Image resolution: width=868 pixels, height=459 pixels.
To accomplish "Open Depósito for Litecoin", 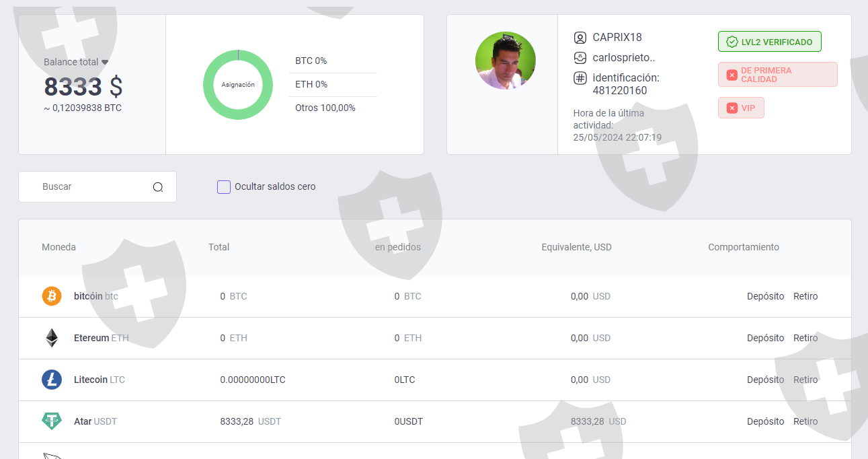I will pyautogui.click(x=765, y=380).
